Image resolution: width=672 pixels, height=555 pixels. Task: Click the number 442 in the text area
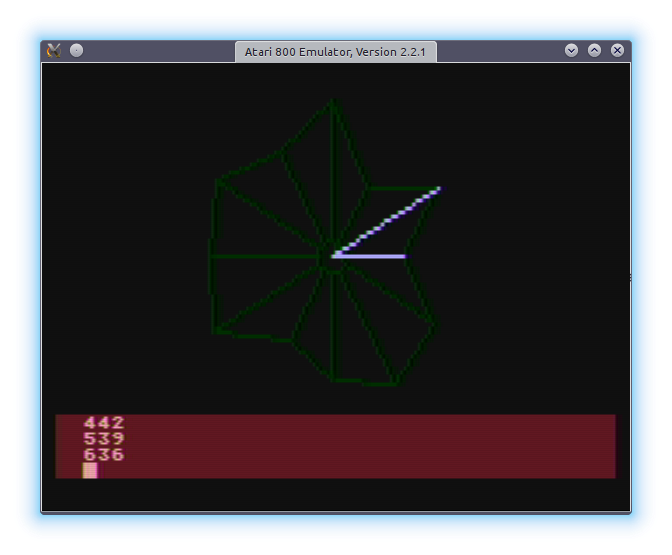104,423
